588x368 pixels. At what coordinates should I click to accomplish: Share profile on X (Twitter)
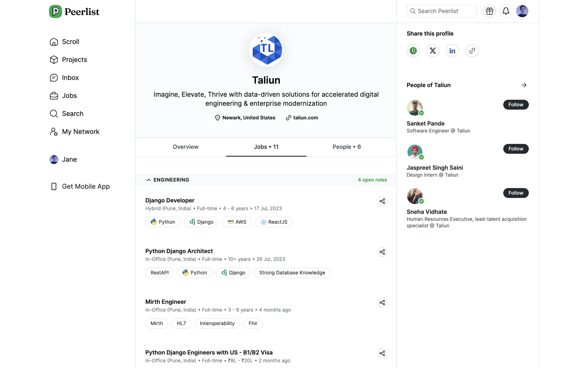[x=433, y=51]
